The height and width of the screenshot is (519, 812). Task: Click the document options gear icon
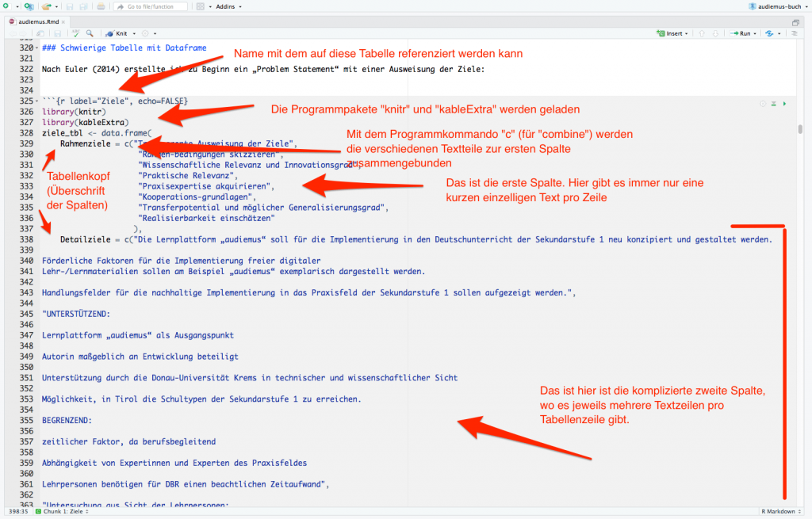[146, 33]
